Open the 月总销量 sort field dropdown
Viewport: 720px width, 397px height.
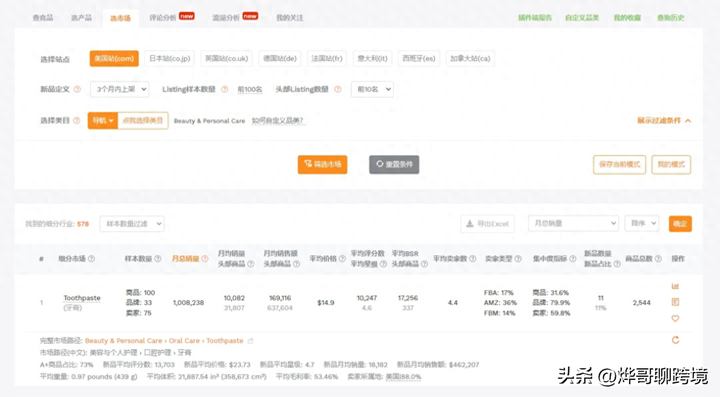(573, 224)
